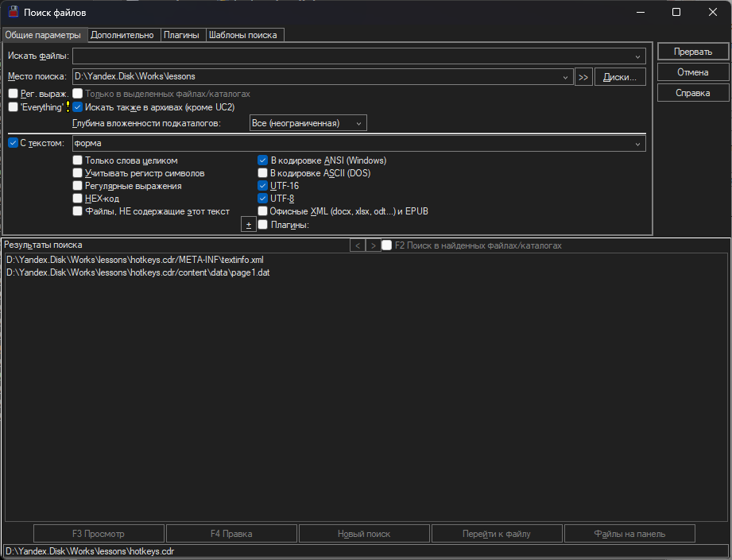Uncheck the 'С текстом' checkbox
The width and height of the screenshot is (732, 560).
(13, 143)
